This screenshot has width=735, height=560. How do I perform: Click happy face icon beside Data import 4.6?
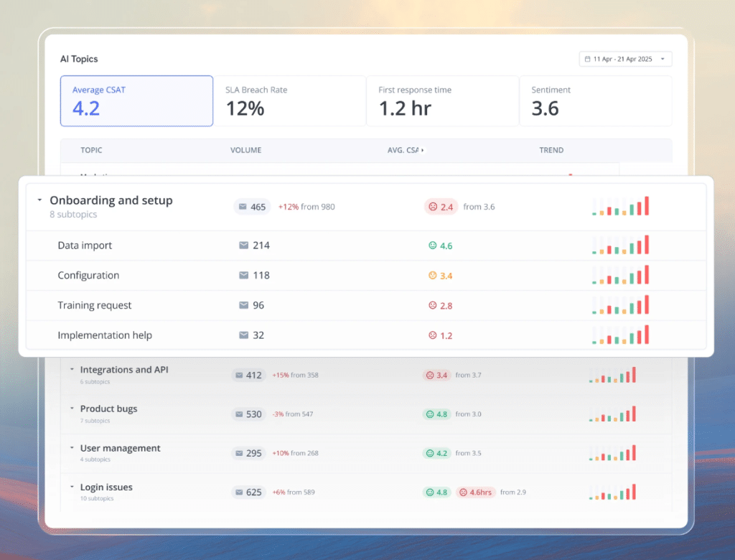433,246
